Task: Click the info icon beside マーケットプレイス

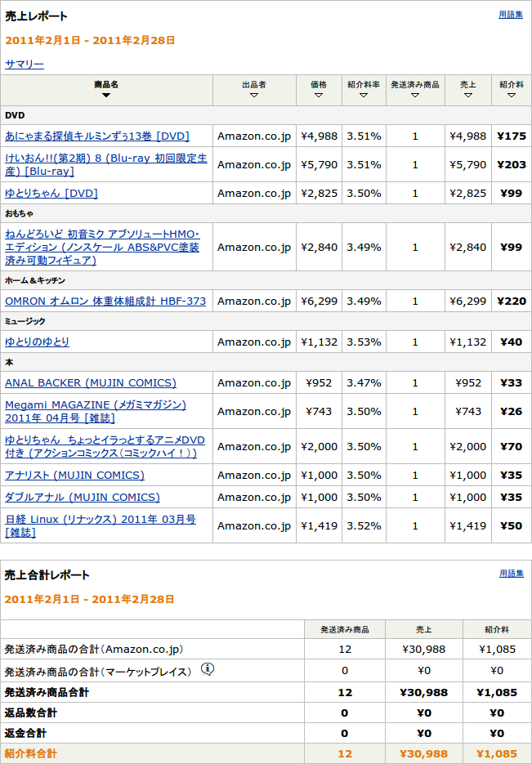Action: tap(208, 669)
